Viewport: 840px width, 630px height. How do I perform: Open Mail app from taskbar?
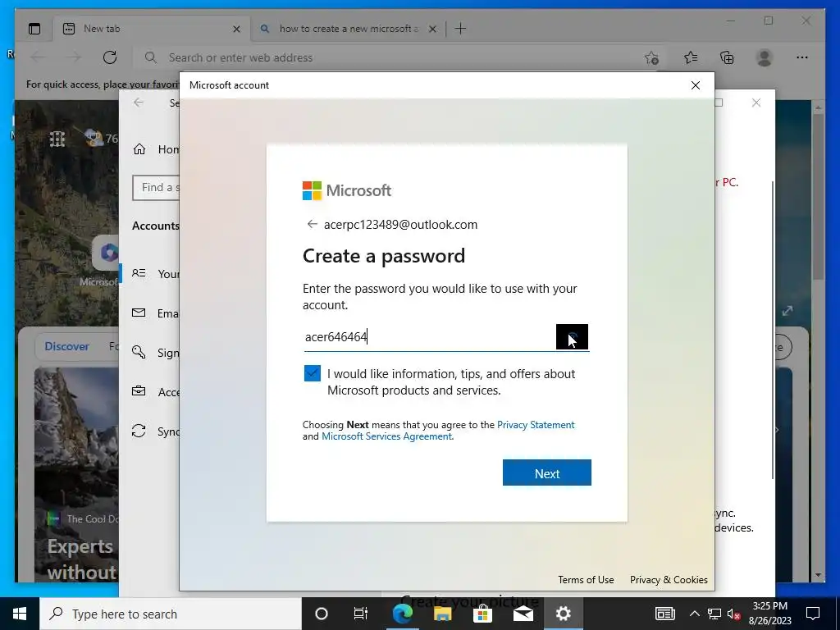tap(523, 614)
